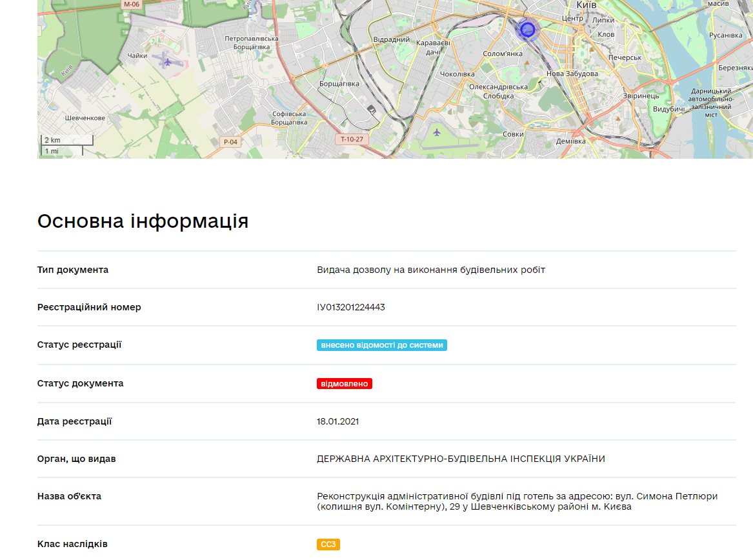Click the registration date 18.01.2021
This screenshot has height=560, width=753.
tap(337, 421)
